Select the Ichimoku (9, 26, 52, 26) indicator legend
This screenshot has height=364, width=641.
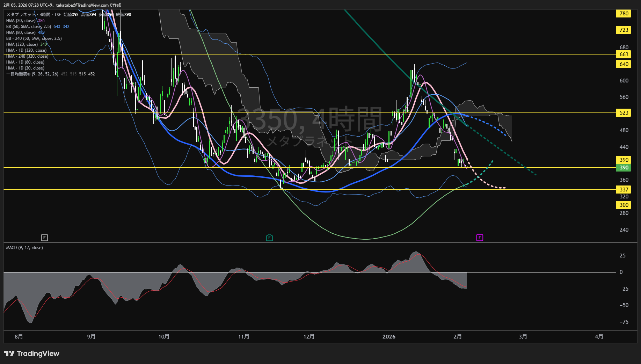pos(32,74)
